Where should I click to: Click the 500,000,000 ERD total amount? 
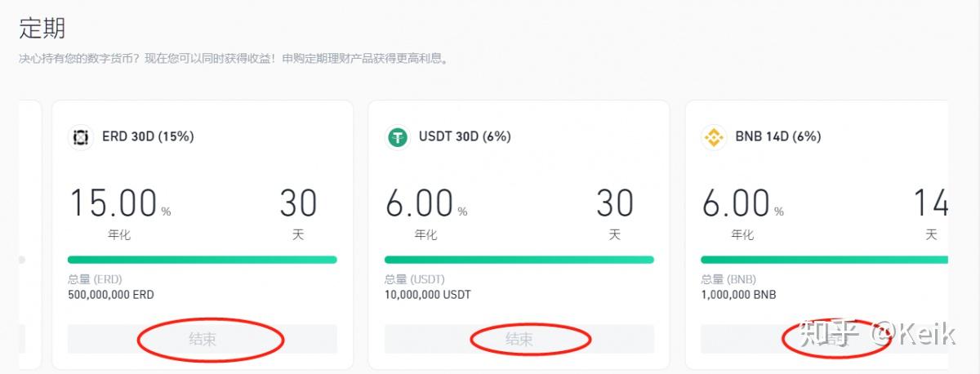(x=111, y=295)
